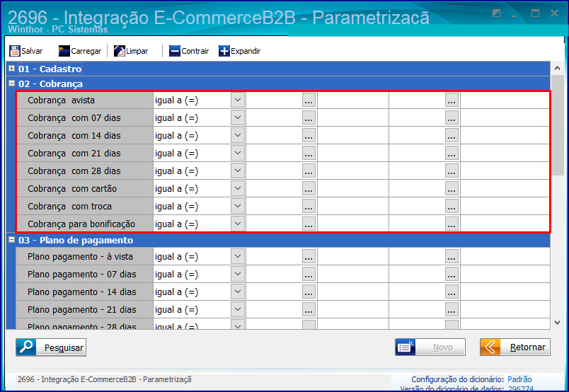Click first lookup button for Plano pagamento - 07 dias
Screen dimensions: 569x392
(309, 274)
